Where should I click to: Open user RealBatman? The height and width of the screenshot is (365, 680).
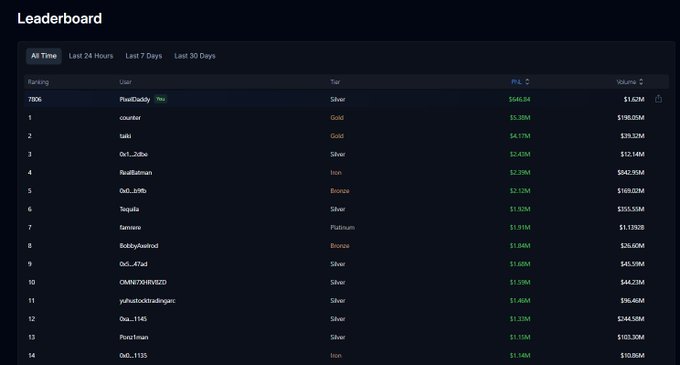(x=136, y=173)
